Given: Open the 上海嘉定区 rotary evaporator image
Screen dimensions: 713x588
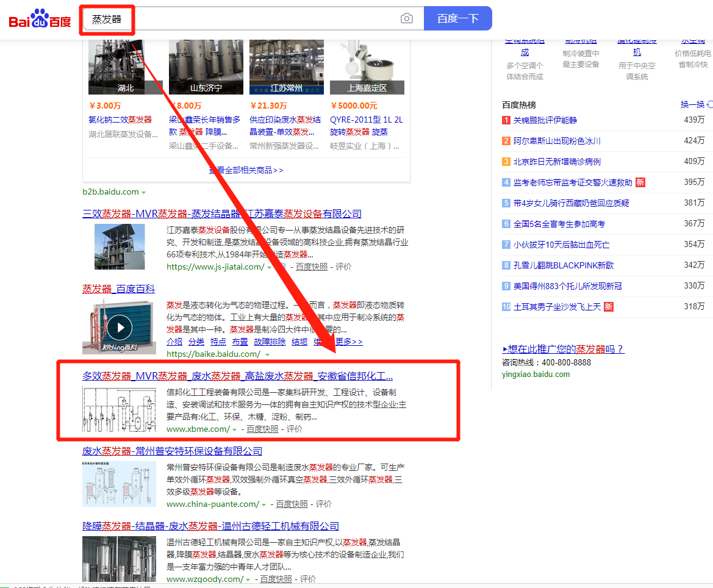Looking at the screenshot, I should [367, 67].
